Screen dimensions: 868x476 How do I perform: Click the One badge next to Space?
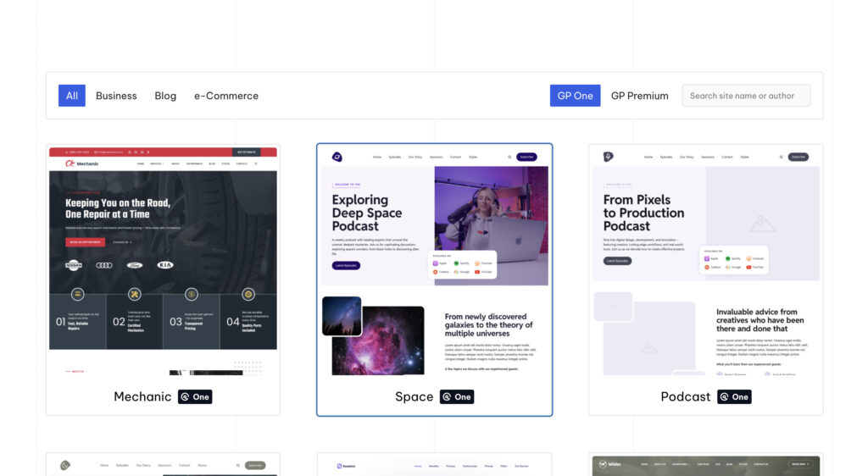[x=457, y=397]
